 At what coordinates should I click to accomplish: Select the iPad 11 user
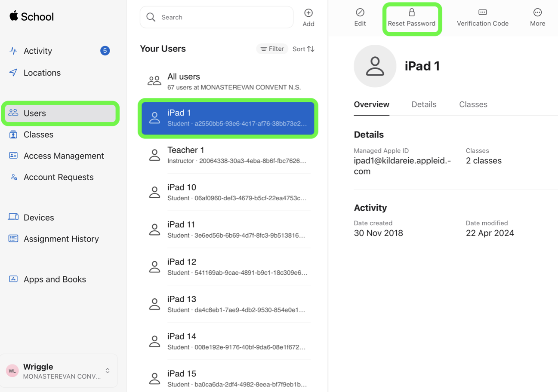pos(228,230)
